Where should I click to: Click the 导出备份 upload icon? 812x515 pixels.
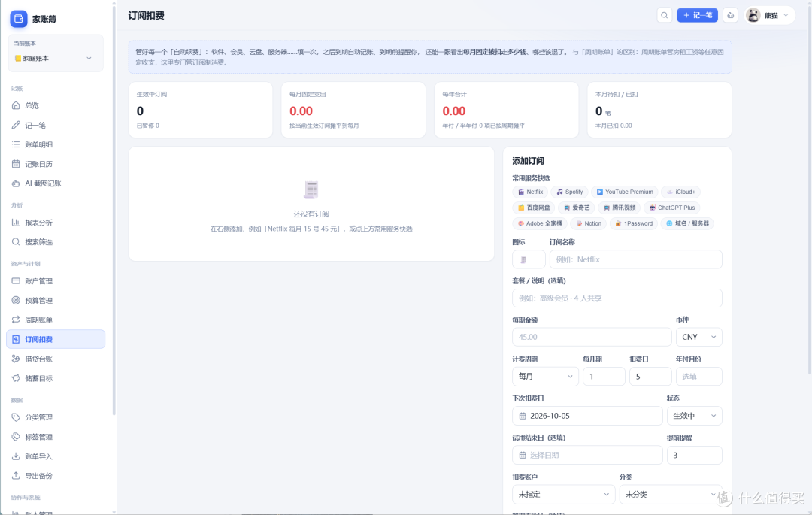16,476
